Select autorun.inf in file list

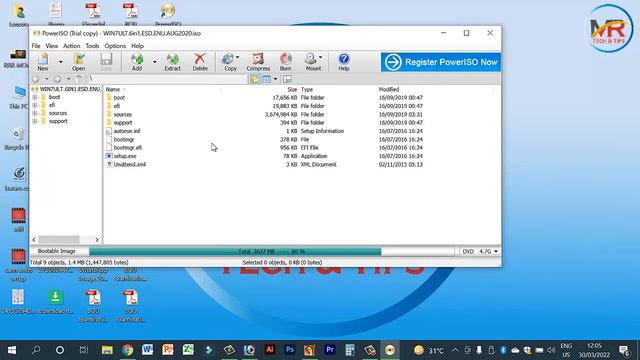click(x=127, y=131)
